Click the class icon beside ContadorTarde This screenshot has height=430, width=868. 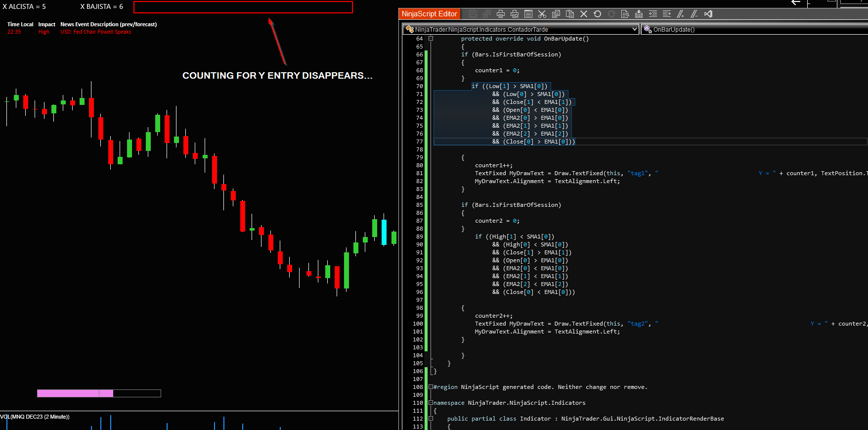pyautogui.click(x=409, y=29)
